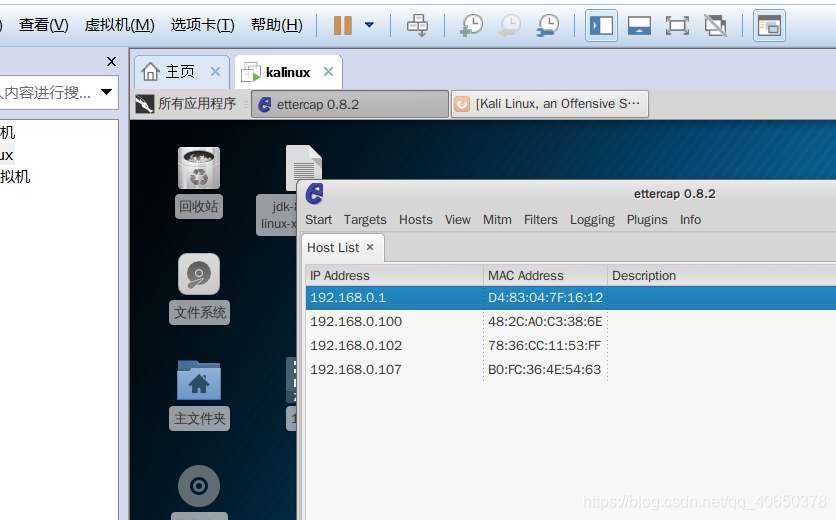Open the 虚拟机(M) menu
The image size is (836, 520).
119,25
